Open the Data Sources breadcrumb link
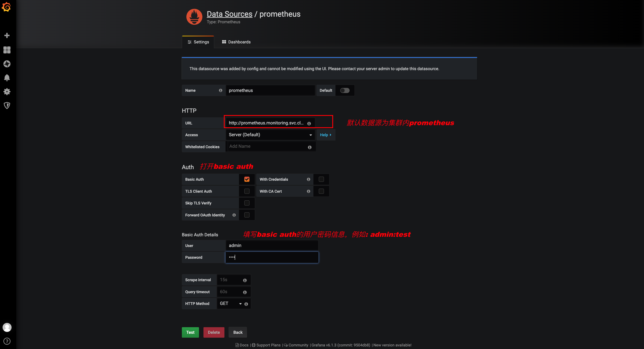The height and width of the screenshot is (349, 644). pos(229,14)
